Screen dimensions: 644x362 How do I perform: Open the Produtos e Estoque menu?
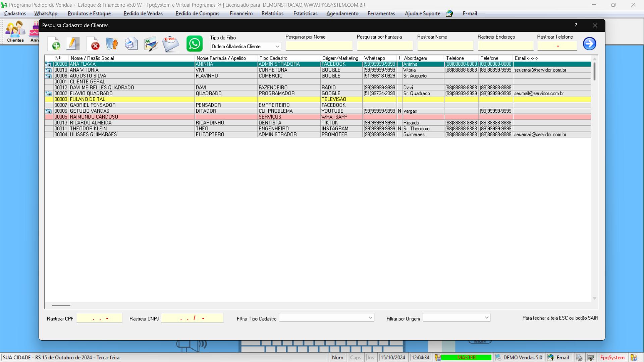pos(89,14)
